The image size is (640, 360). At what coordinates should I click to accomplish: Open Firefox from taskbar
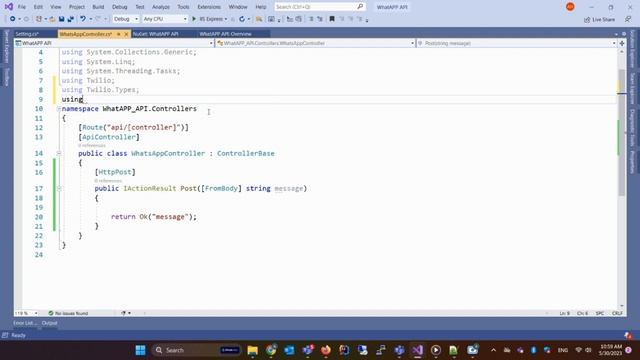326,350
